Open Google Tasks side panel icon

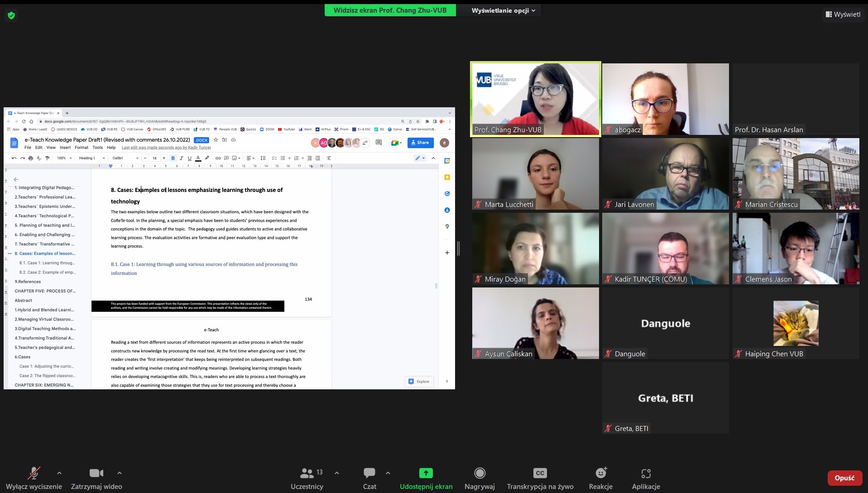click(x=447, y=194)
